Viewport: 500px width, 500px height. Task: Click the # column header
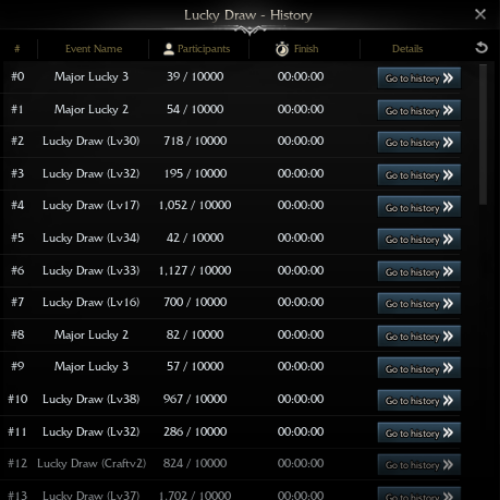[x=17, y=49]
